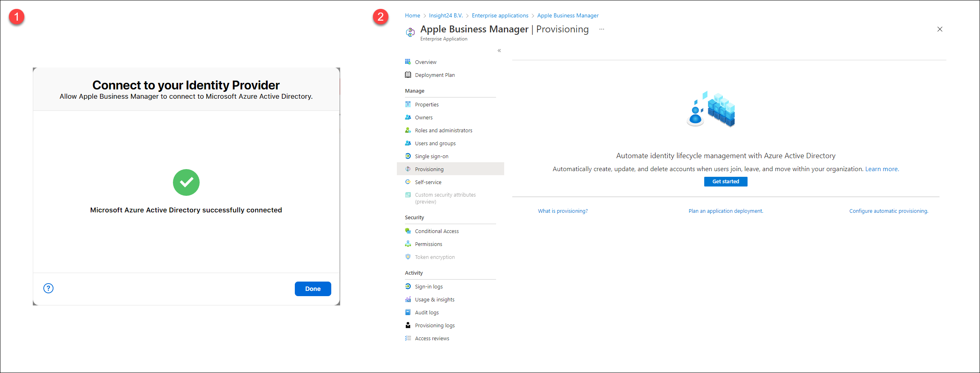The image size is (980, 373).
Task: Click the Audit logs icon
Action: click(x=408, y=312)
